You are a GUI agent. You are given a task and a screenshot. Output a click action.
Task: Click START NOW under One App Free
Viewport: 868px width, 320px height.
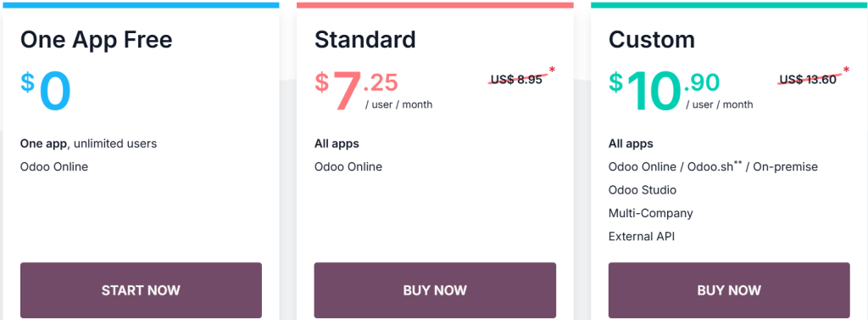point(141,290)
